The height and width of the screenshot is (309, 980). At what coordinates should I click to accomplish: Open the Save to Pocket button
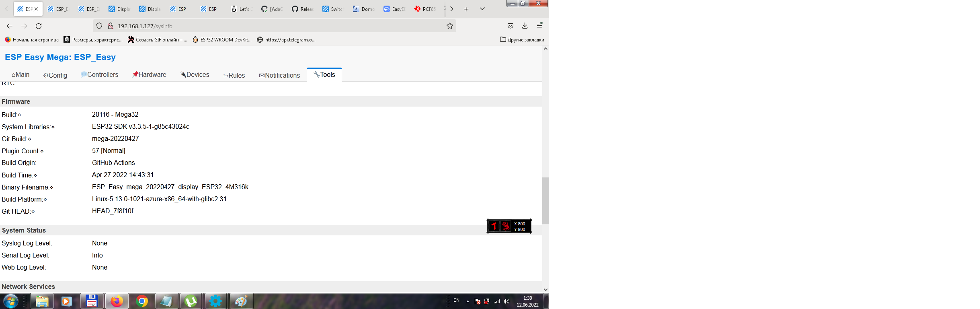coord(511,26)
